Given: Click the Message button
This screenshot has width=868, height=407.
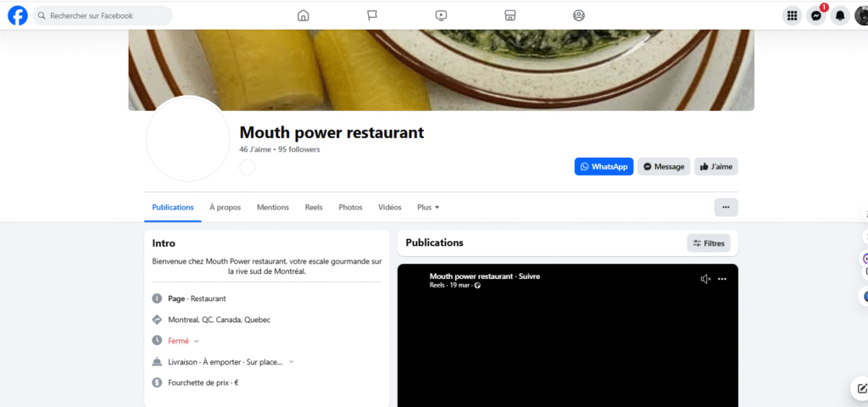Looking at the screenshot, I should click(x=664, y=167).
